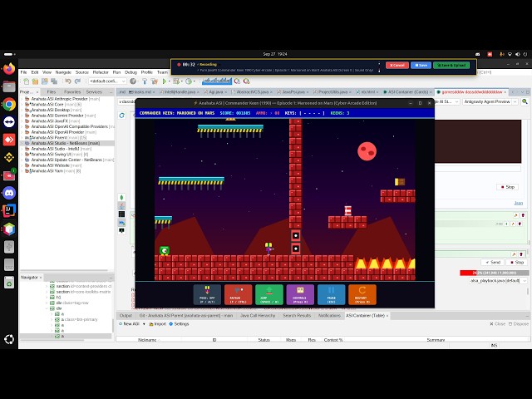Click the Undo toolbar icon
Screen dimensions: 532x399
tap(68, 81)
